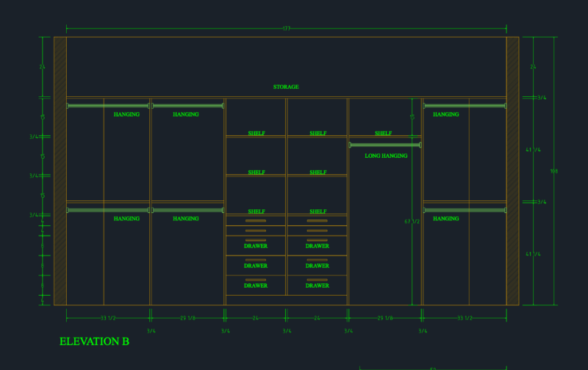Select the ELEVATION B title text

[95, 341]
